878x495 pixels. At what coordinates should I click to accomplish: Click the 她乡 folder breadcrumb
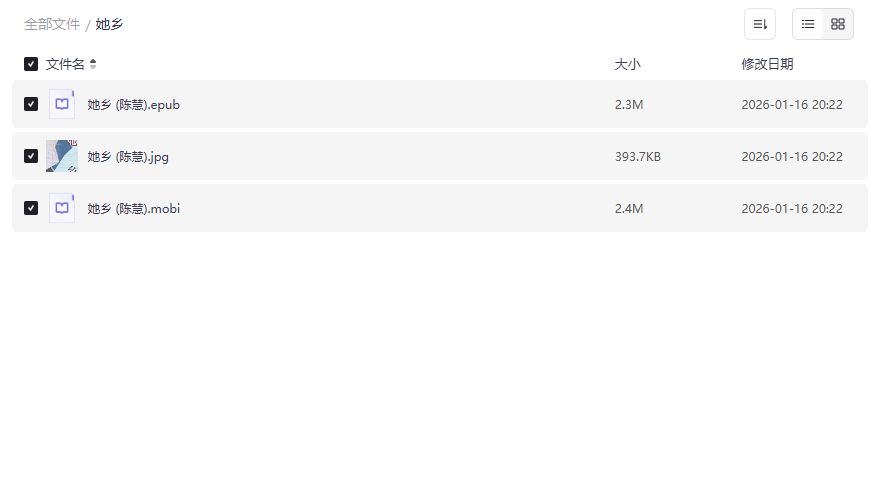pyautogui.click(x=109, y=24)
